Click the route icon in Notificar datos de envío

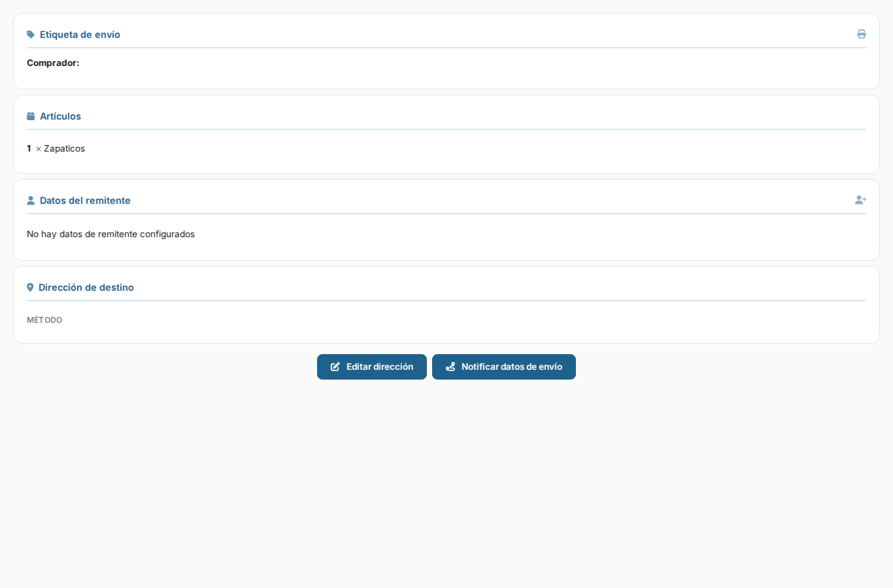[x=450, y=367]
